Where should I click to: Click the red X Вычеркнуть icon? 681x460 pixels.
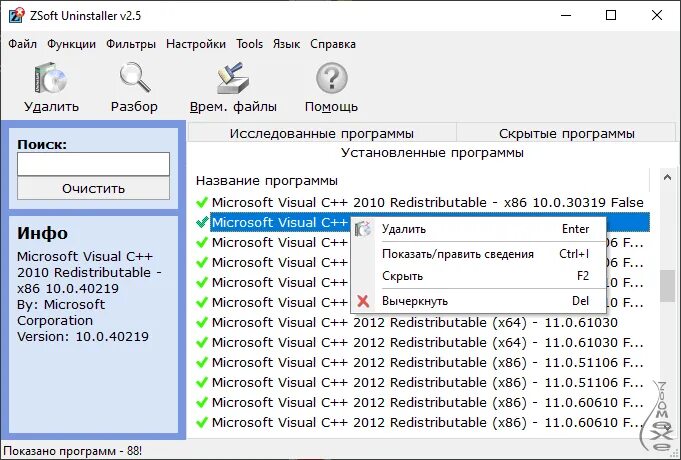coord(363,301)
